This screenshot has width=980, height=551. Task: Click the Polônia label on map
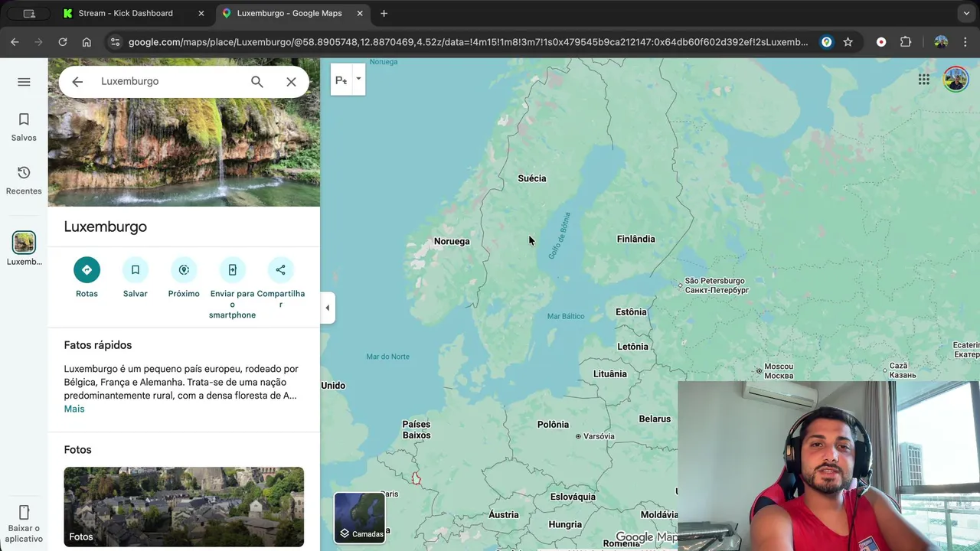coord(553,424)
